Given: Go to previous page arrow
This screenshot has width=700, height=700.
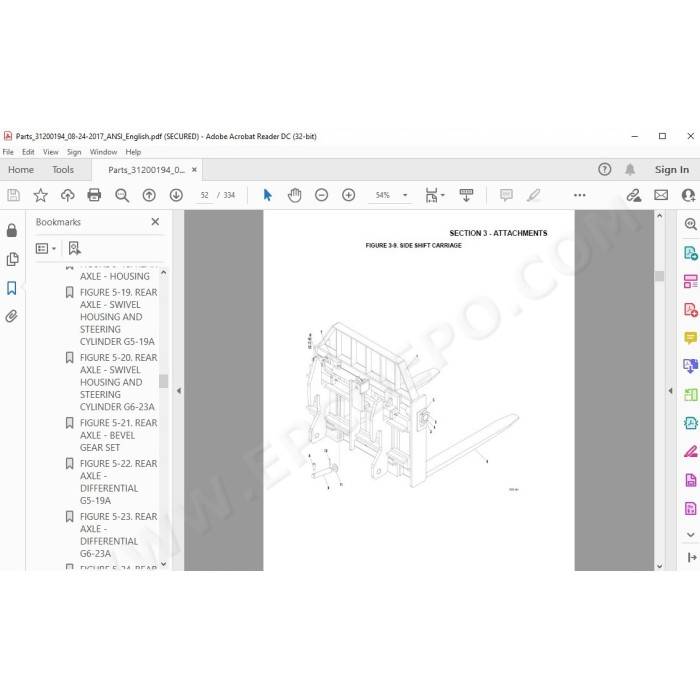Looking at the screenshot, I should pos(149,195).
